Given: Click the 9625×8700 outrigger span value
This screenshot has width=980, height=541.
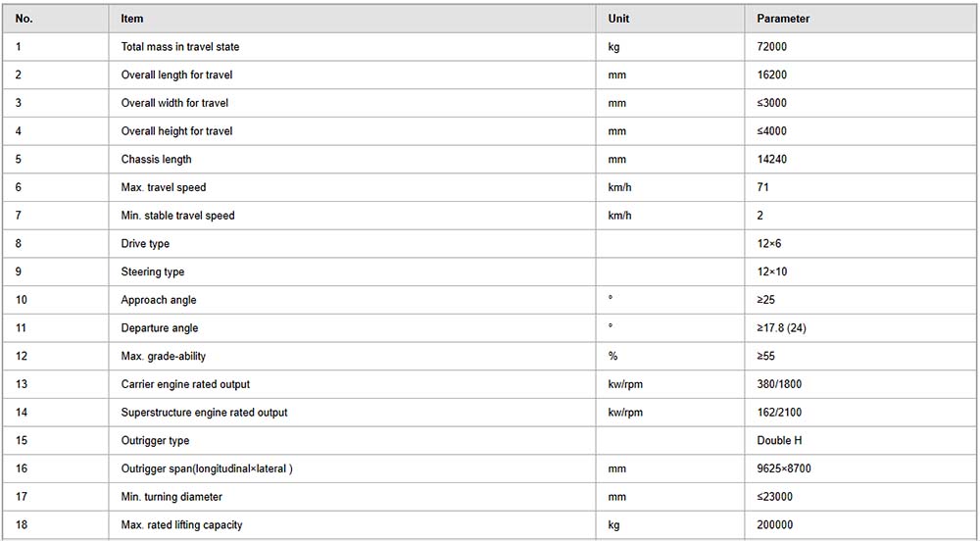Looking at the screenshot, I should (784, 468).
